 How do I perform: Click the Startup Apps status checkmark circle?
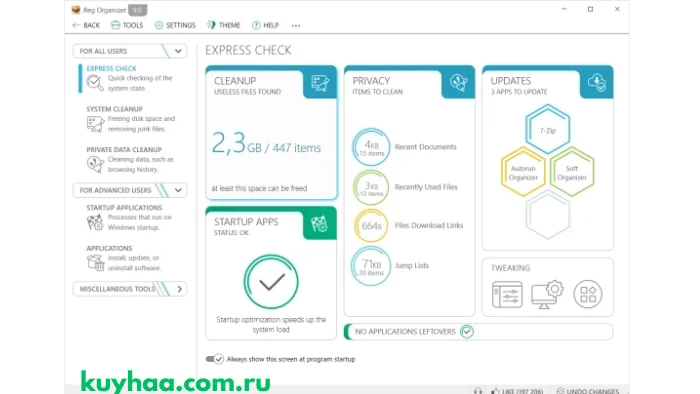tap(271, 282)
